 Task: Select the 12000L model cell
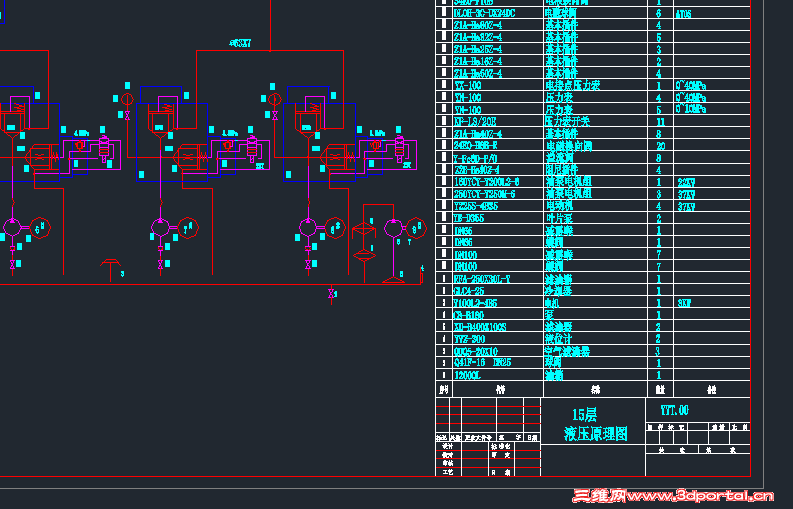[x=467, y=375]
